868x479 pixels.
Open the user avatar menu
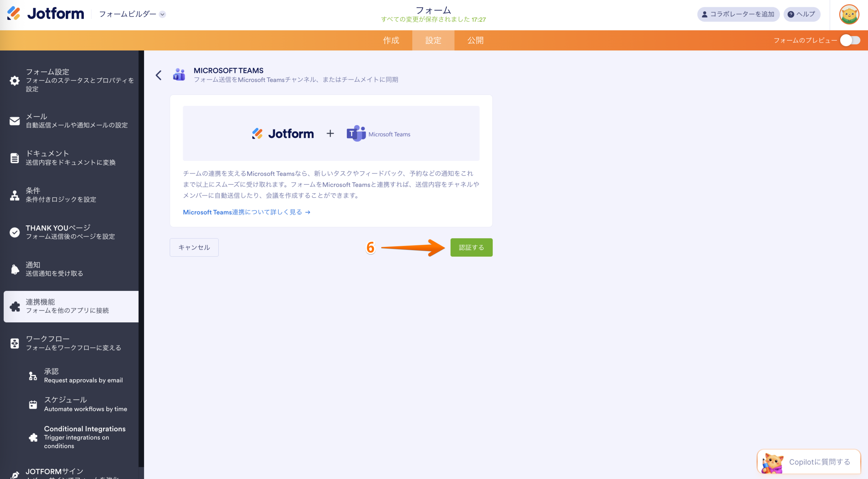(849, 15)
